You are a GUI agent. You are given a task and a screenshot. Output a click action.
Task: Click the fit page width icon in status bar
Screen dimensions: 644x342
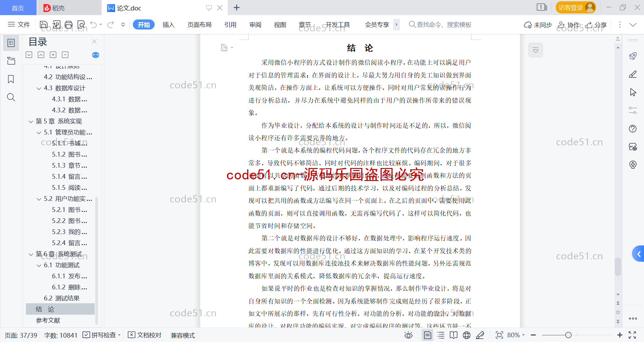click(x=499, y=335)
